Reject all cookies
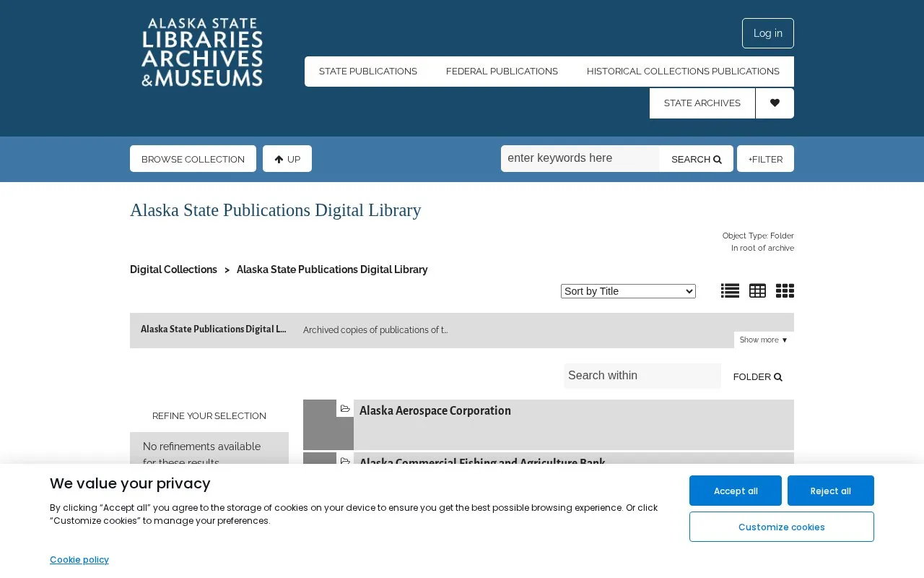 [x=831, y=491]
